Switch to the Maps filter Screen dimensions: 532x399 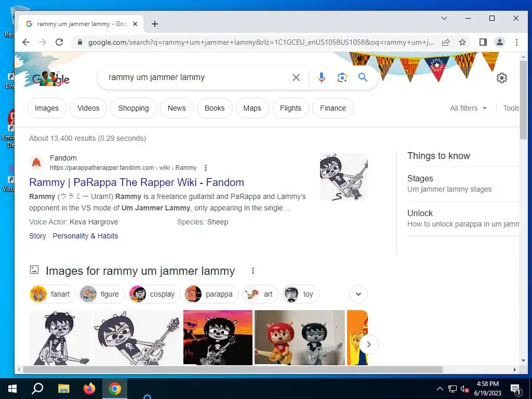(252, 108)
